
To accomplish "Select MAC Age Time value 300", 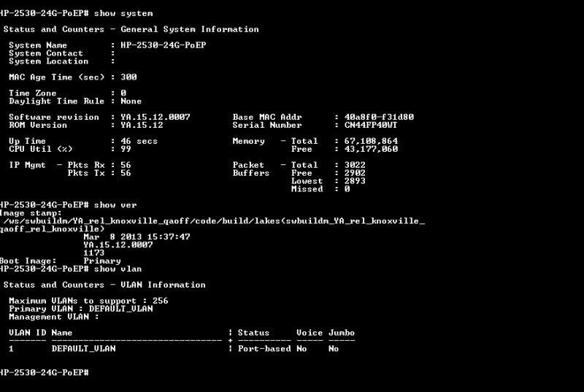I will pyautogui.click(x=128, y=77).
